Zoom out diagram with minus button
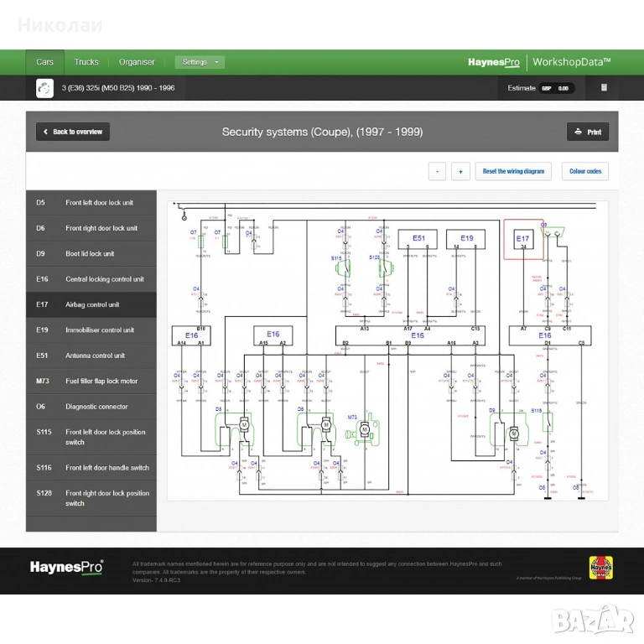 pyautogui.click(x=437, y=171)
